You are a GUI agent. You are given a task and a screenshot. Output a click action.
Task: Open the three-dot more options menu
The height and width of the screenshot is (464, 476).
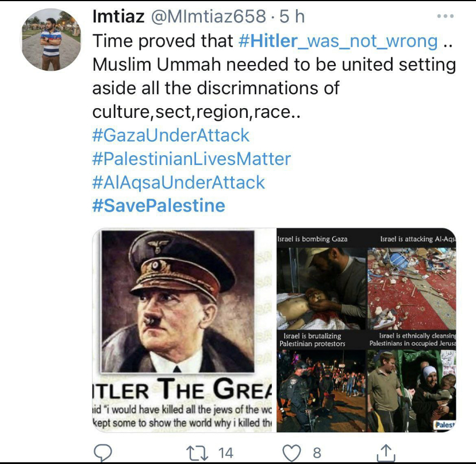pos(446,16)
